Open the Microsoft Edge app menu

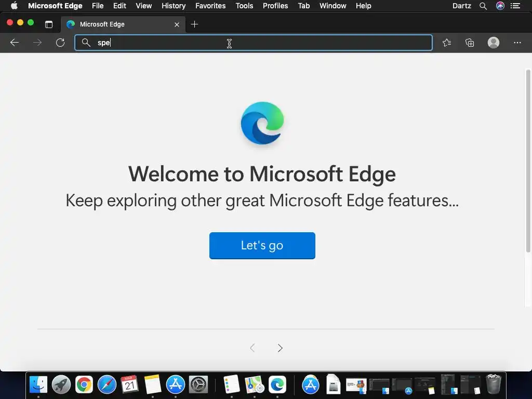(x=55, y=6)
